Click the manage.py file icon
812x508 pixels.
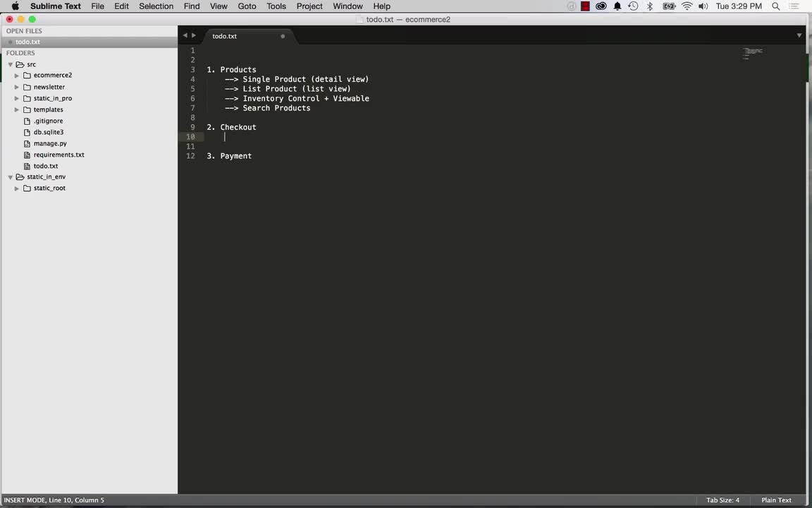pyautogui.click(x=27, y=144)
